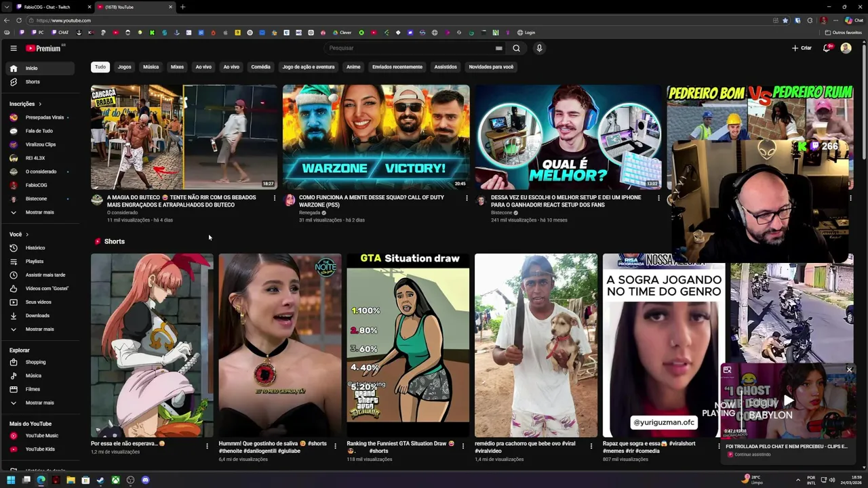Open the browser tab search dropdown
This screenshot has height=488, width=868.
click(x=7, y=7)
